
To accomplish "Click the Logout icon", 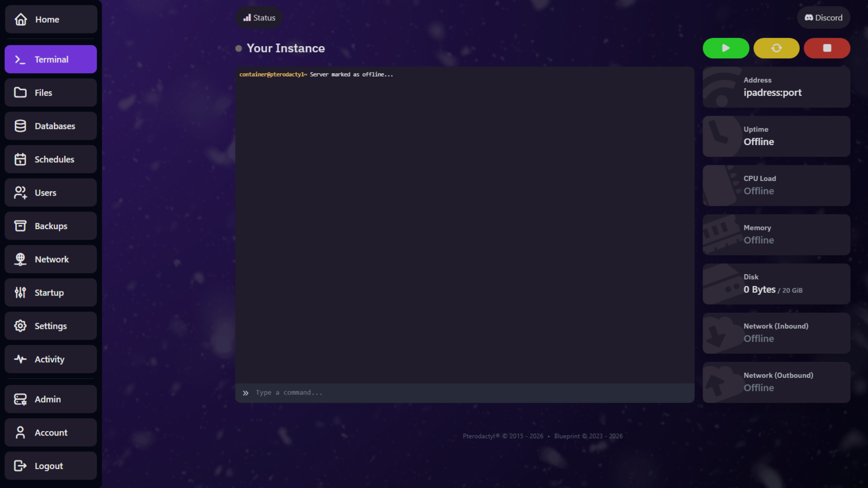I will (x=20, y=465).
